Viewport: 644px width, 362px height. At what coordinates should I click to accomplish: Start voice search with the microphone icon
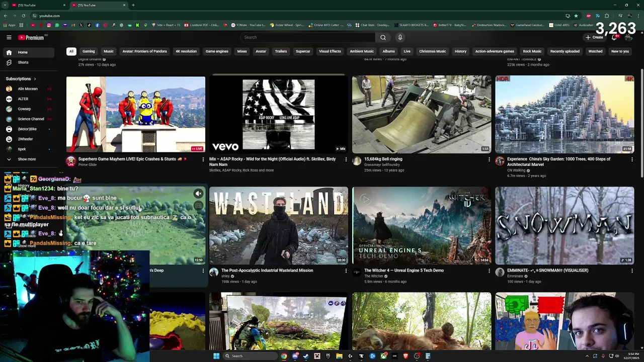point(400,37)
